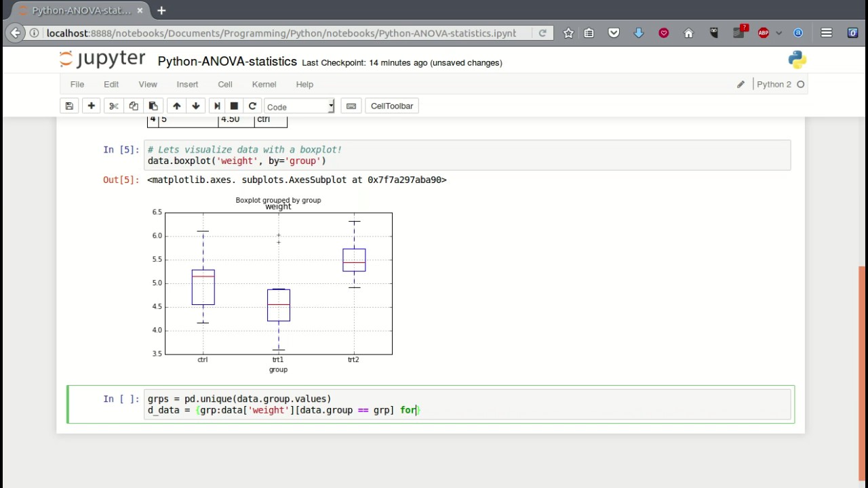This screenshot has width=868, height=488.
Task: Run the current cell with the step icon
Action: coord(217,106)
